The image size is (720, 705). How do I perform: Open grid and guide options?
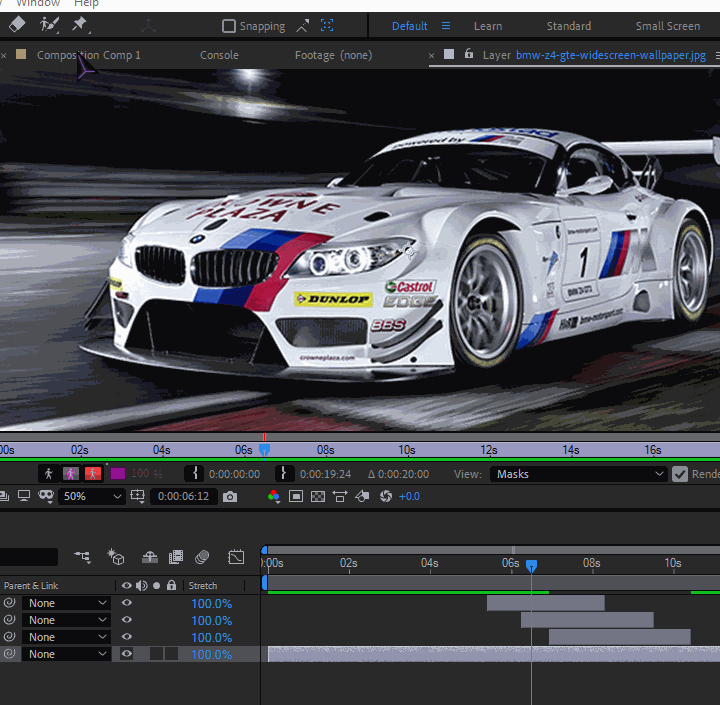point(137,496)
